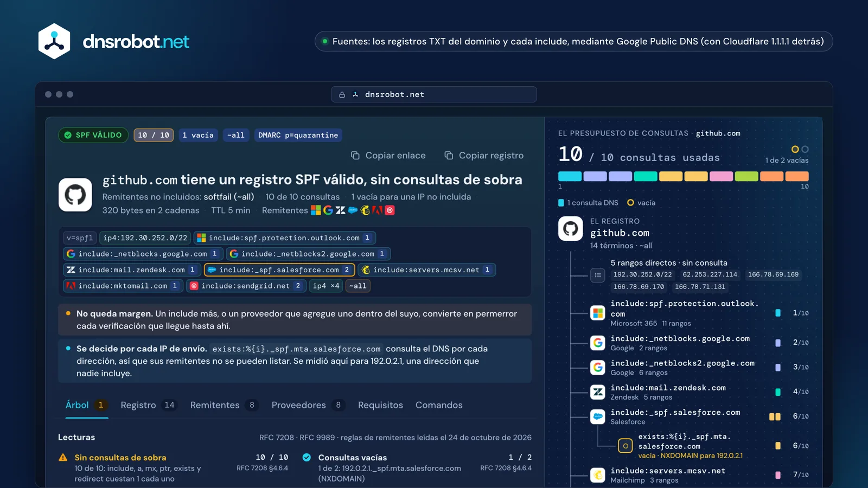Switch to the Registro tab
Viewport: 868px width, 488px height.
(149, 405)
